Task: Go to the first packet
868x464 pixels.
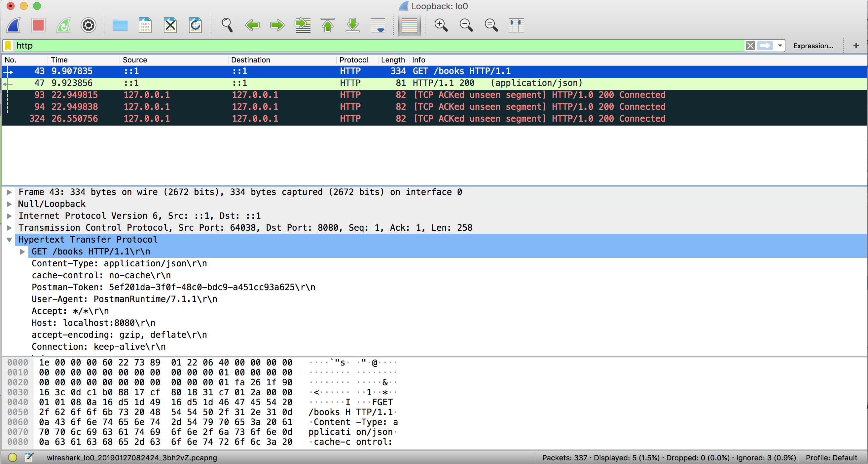Action: click(328, 25)
